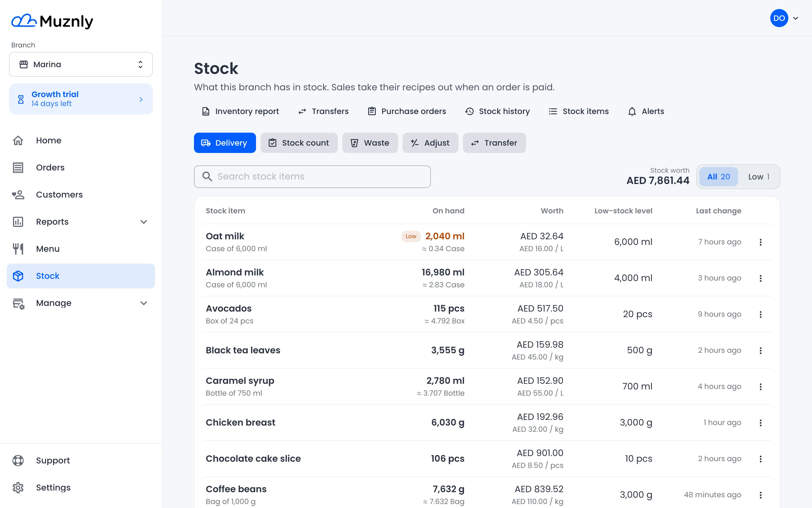Open row menu for Black tea leaves
The height and width of the screenshot is (508, 812).
pyautogui.click(x=761, y=351)
